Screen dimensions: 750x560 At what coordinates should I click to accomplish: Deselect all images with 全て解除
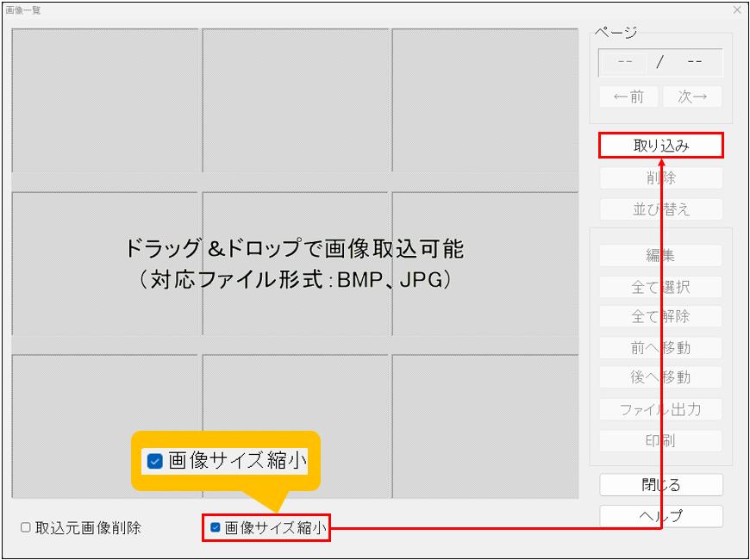(660, 316)
